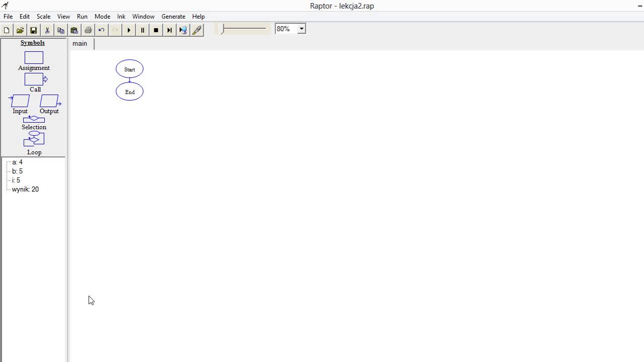Viewport: 644px width, 362px height.
Task: Pause flowchart execution
Action: coord(142,30)
